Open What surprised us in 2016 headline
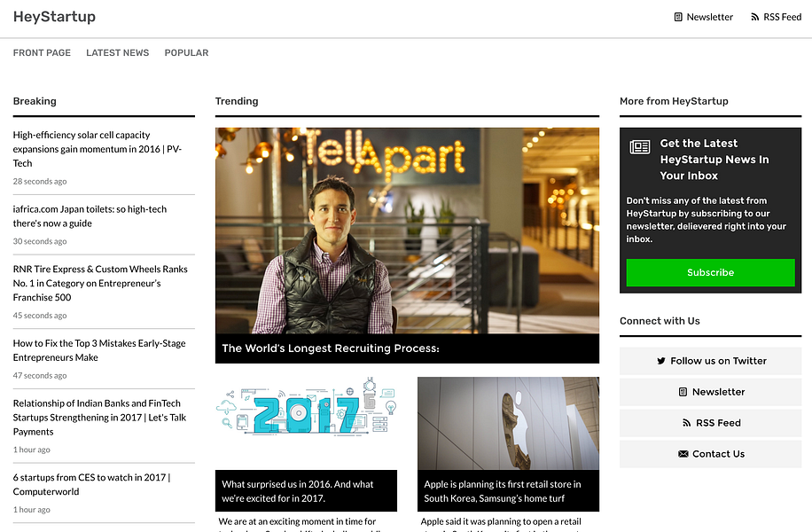The image size is (812, 532). point(298,491)
